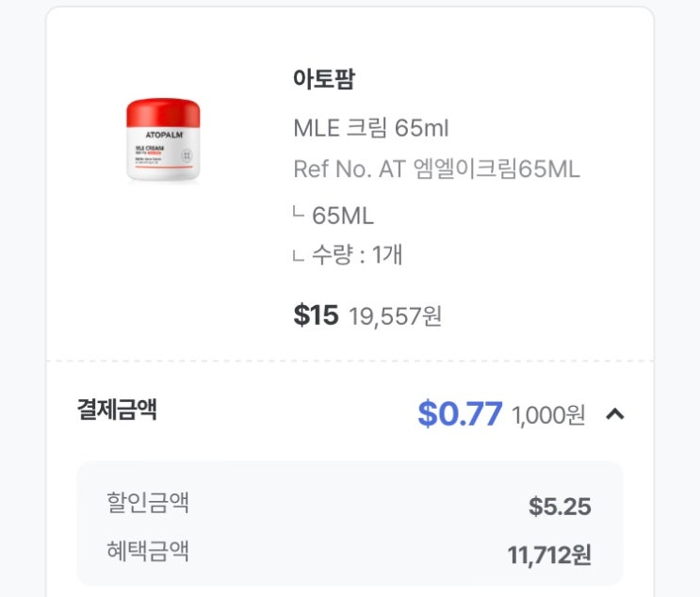Click the blue $0.77 payment amount
Image resolution: width=700 pixels, height=597 pixels.
click(460, 413)
